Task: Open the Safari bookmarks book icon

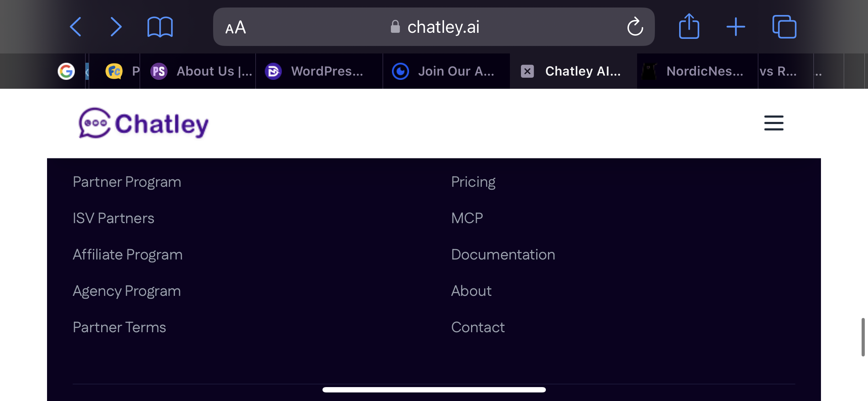Action: [160, 27]
